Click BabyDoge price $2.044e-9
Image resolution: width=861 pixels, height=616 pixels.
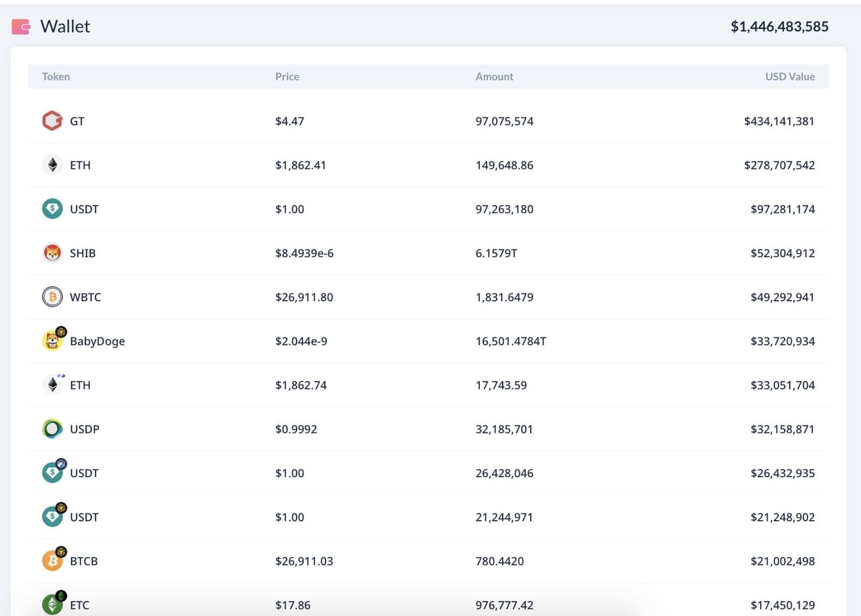[x=301, y=341]
